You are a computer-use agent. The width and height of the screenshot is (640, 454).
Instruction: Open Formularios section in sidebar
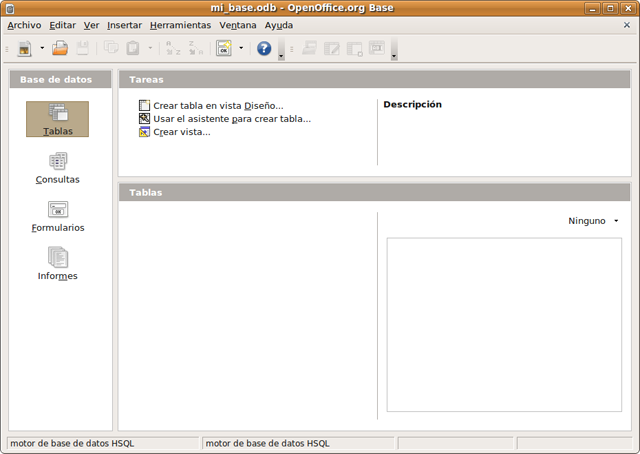[57, 215]
